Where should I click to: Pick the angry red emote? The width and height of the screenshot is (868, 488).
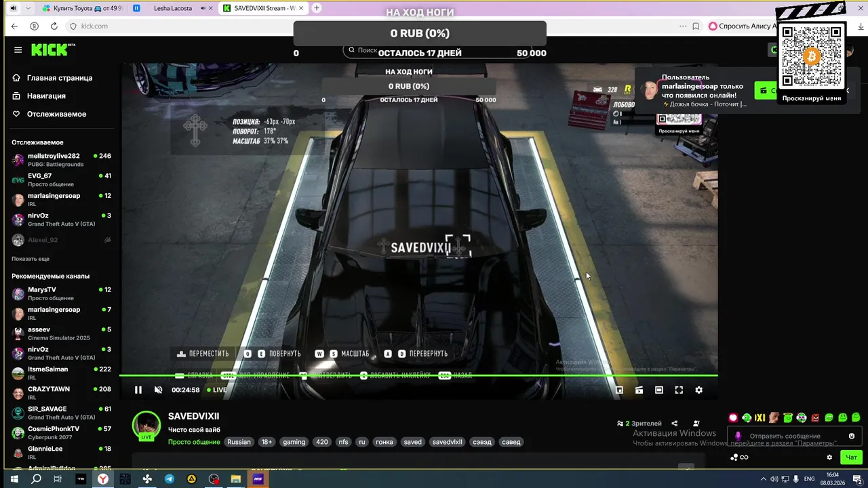815,418
